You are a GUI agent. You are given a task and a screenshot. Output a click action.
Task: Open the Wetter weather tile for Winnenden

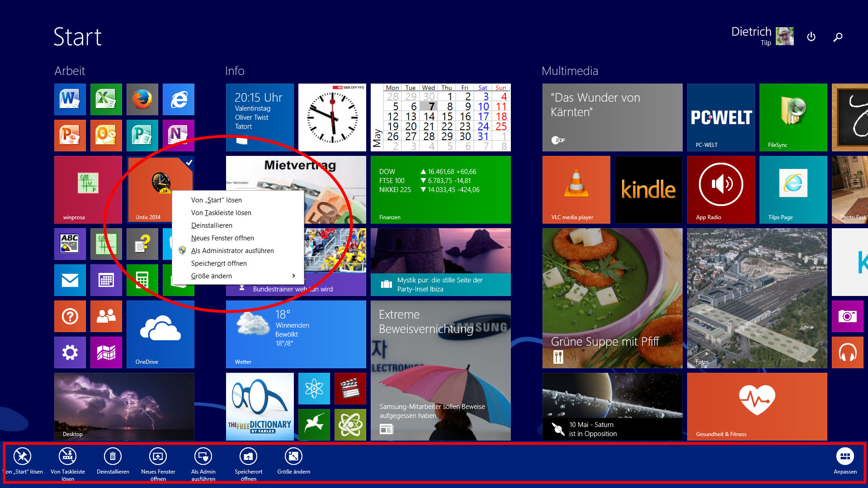(296, 334)
